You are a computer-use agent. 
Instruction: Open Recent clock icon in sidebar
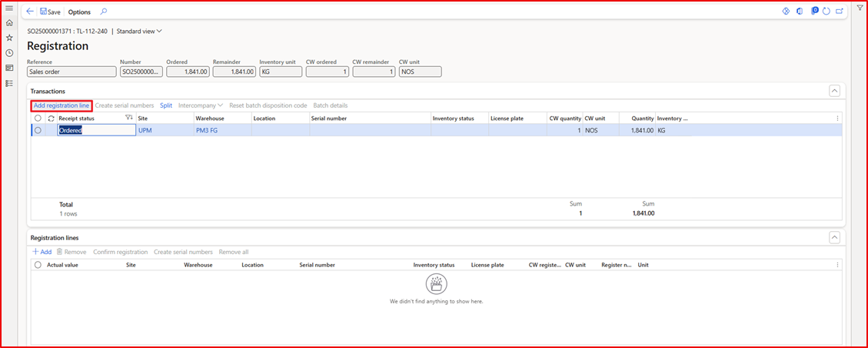[9, 53]
